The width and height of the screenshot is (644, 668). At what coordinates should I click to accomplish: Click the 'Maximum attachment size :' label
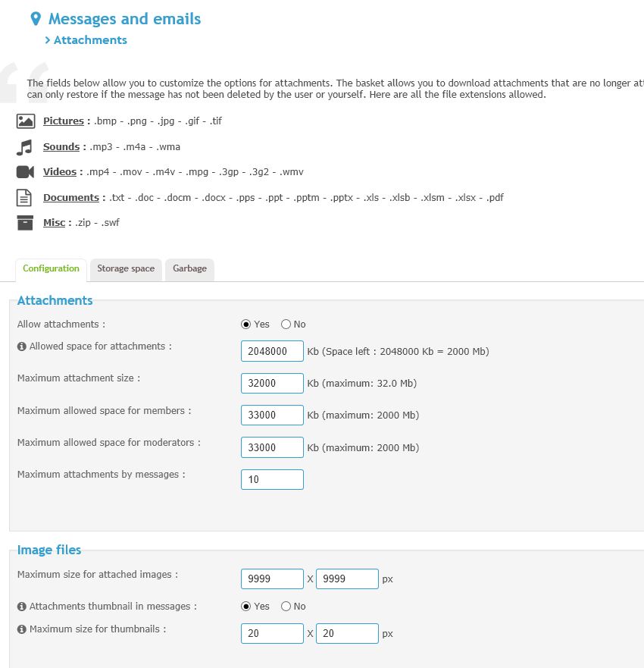(x=79, y=378)
